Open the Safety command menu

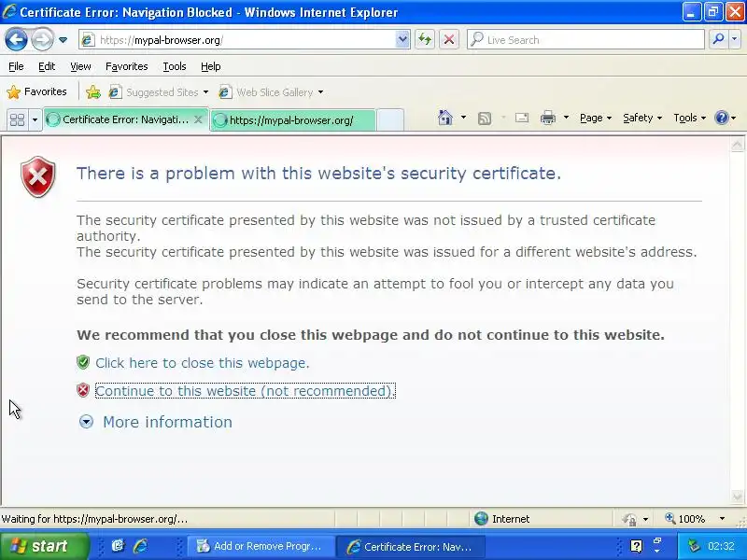coord(642,118)
